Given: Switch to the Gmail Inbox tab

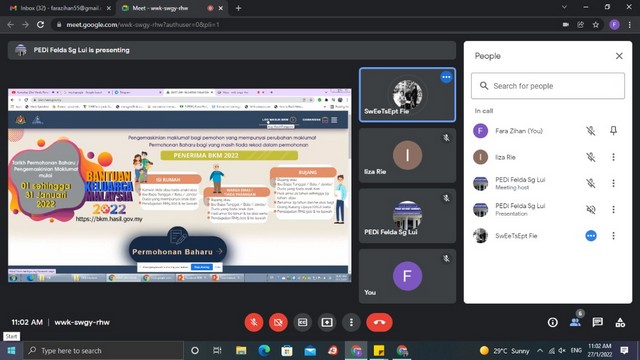Looking at the screenshot, I should coord(60,8).
